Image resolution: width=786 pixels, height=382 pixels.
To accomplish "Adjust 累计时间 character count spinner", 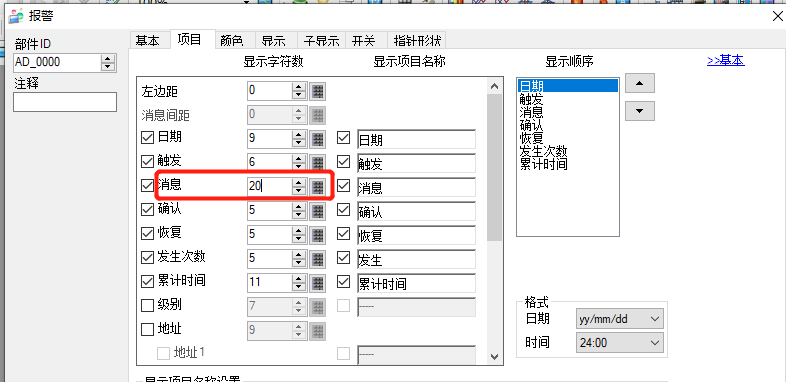I will (x=299, y=282).
